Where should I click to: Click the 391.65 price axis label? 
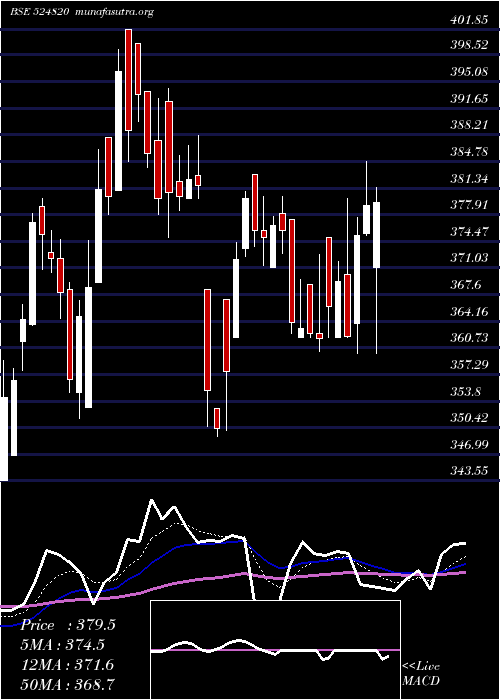click(468, 99)
